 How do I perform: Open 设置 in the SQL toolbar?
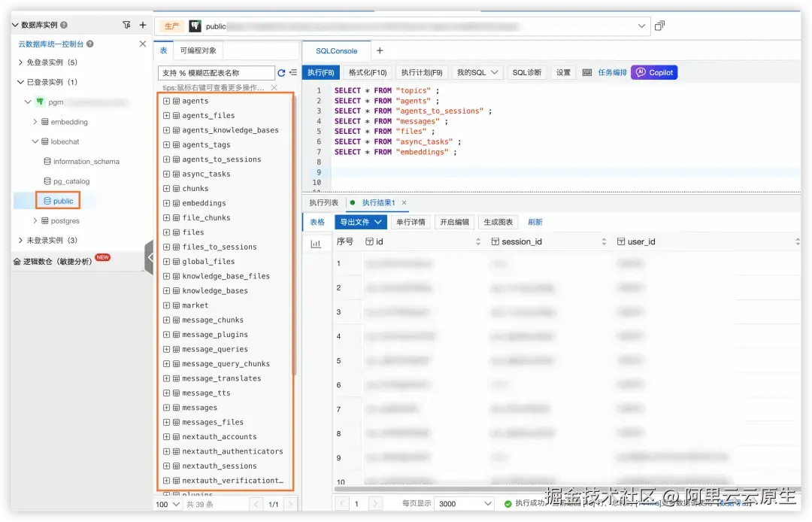(x=563, y=72)
